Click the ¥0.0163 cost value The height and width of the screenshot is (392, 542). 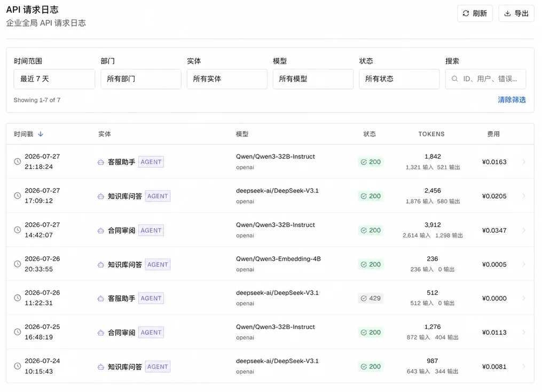click(494, 162)
